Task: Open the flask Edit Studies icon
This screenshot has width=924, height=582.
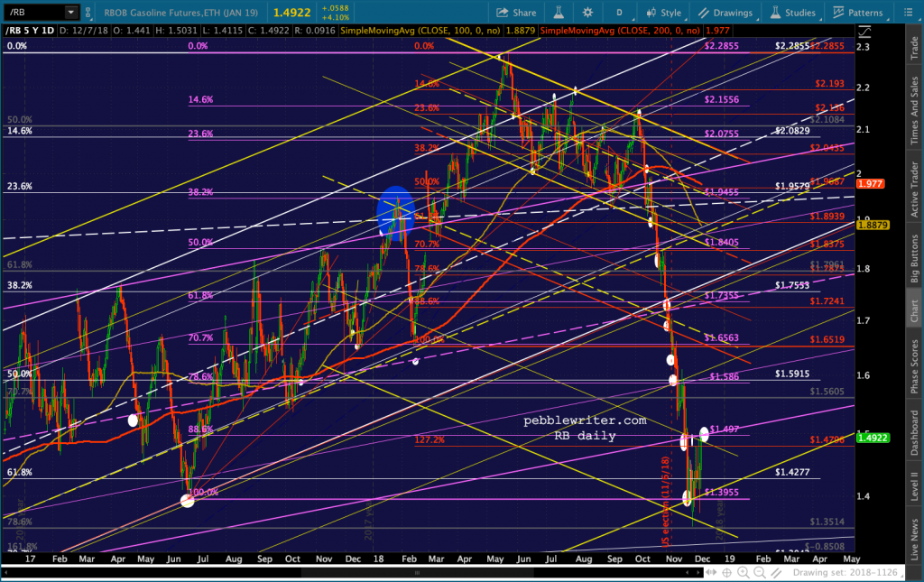Action: (x=559, y=13)
